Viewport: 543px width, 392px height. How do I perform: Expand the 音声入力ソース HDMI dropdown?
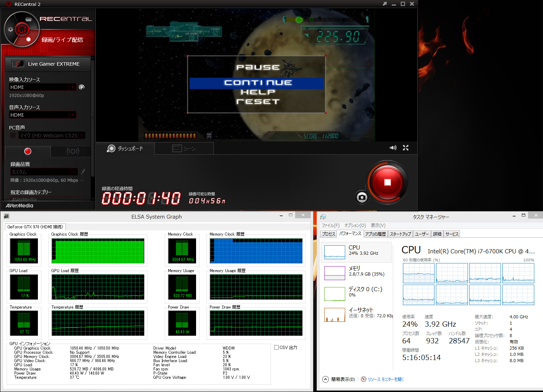72,115
